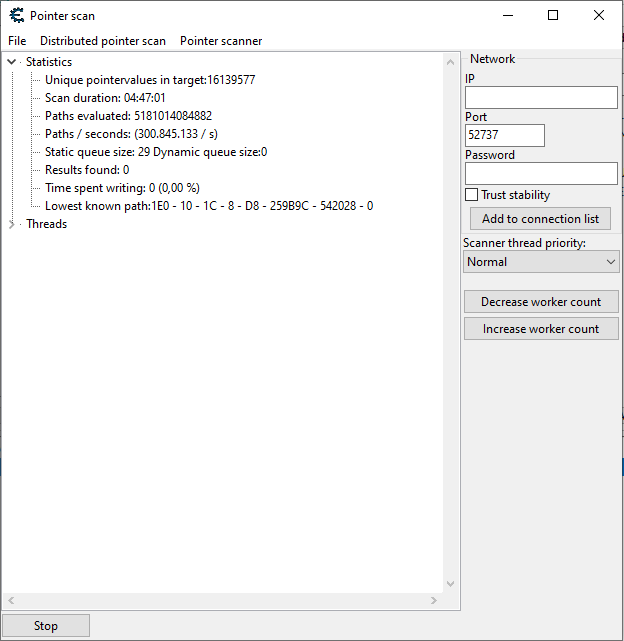Enable the Trust stability checkbox

click(x=471, y=195)
